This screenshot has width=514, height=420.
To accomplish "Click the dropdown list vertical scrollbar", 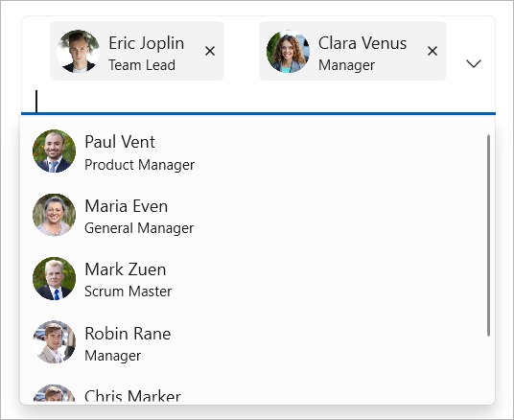I will [488, 235].
